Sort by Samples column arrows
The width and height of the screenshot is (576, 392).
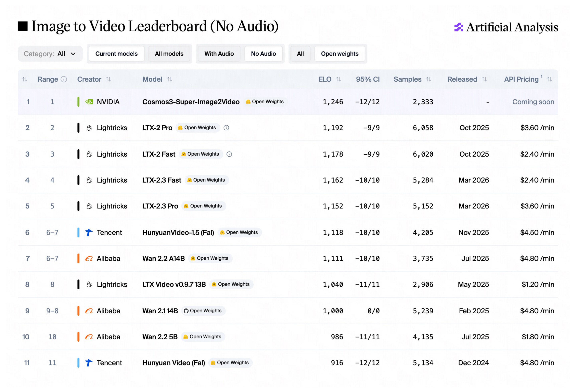429,79
